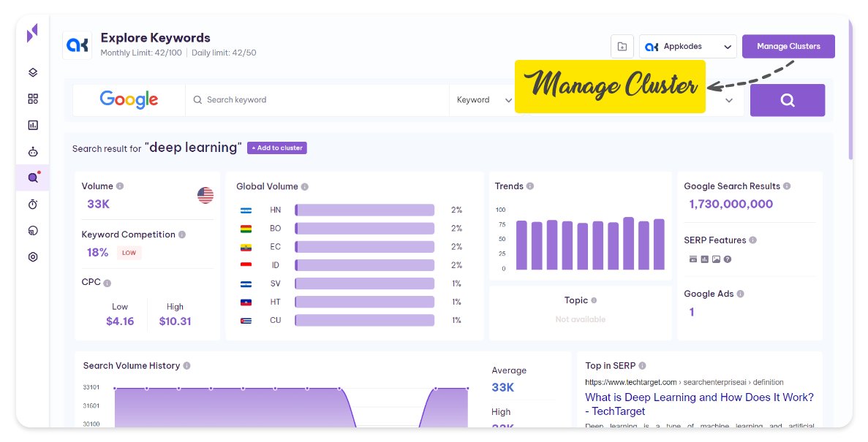Click the EC global volume bar

pyautogui.click(x=365, y=247)
